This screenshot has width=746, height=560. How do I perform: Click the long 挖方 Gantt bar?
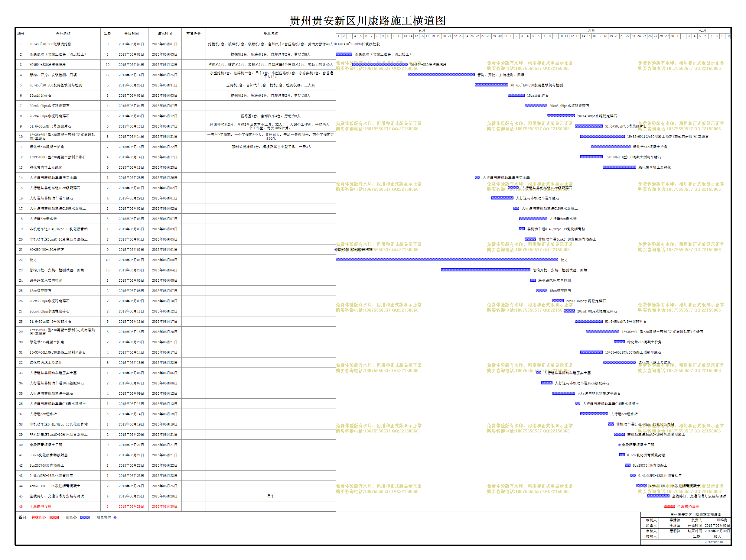[x=447, y=260]
